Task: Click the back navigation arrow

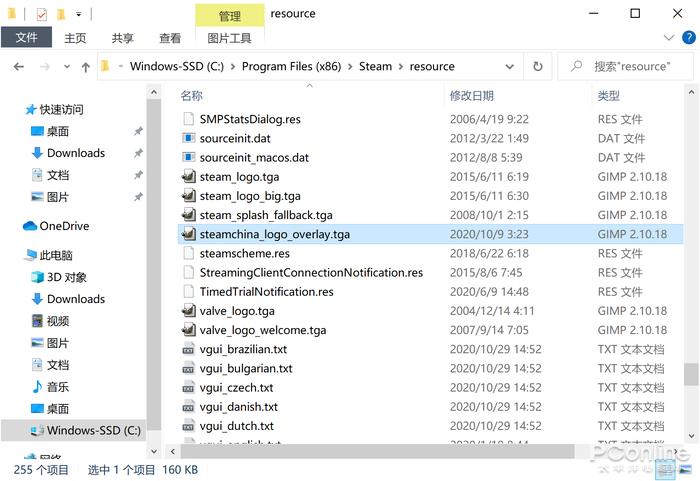Action: click(x=18, y=67)
